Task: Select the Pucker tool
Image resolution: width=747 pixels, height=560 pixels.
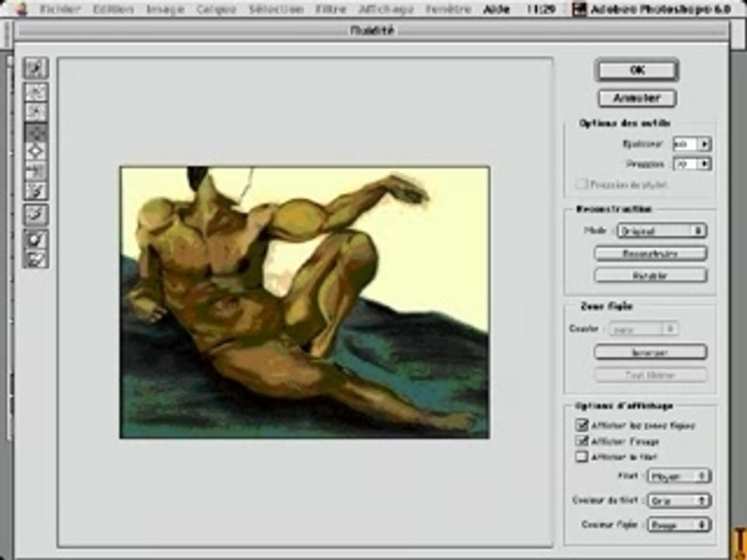Action: click(35, 132)
